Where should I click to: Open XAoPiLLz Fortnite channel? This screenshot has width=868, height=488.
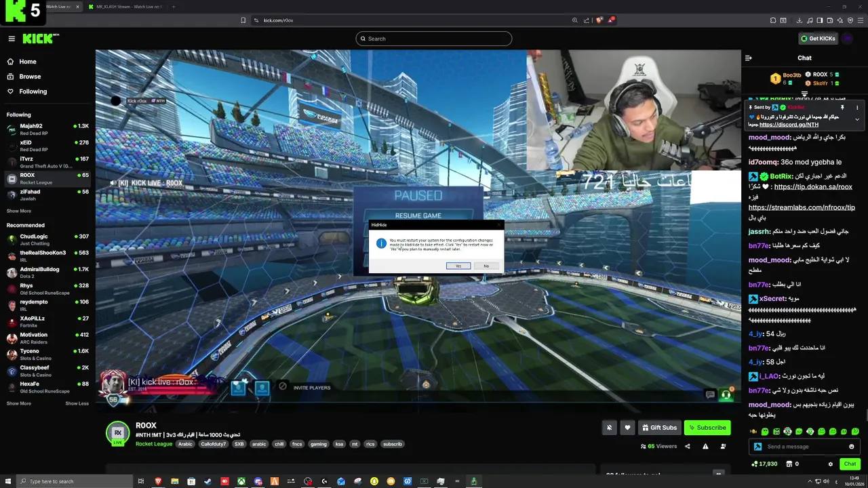tap(47, 321)
